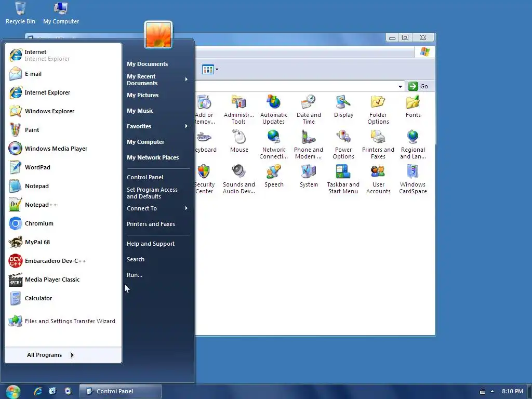Screen dimensions: 532x399
Task: Open WordPad from the start menu
Action: [x=63, y=167]
